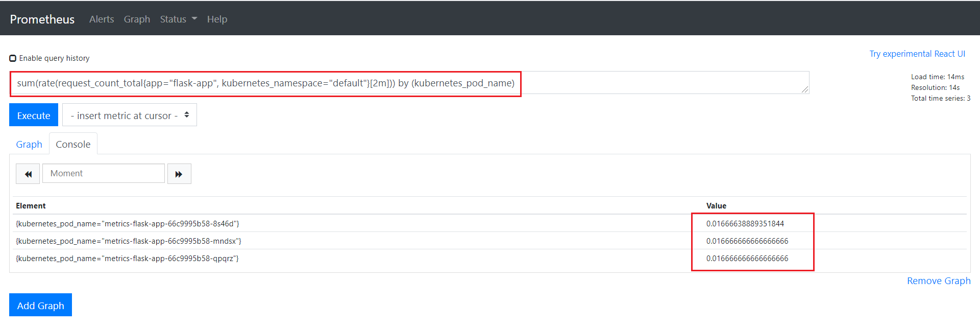Switch to the Graph tab
This screenshot has height=327, width=980.
click(29, 144)
